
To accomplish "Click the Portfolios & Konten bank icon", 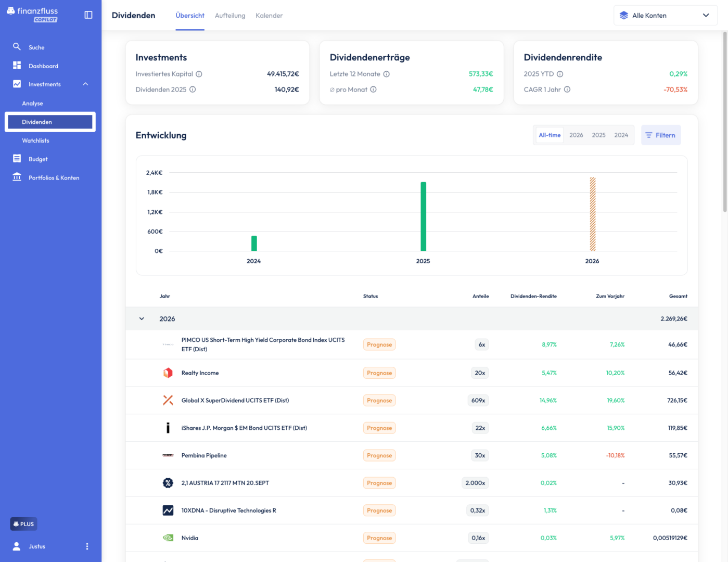I will click(x=17, y=177).
